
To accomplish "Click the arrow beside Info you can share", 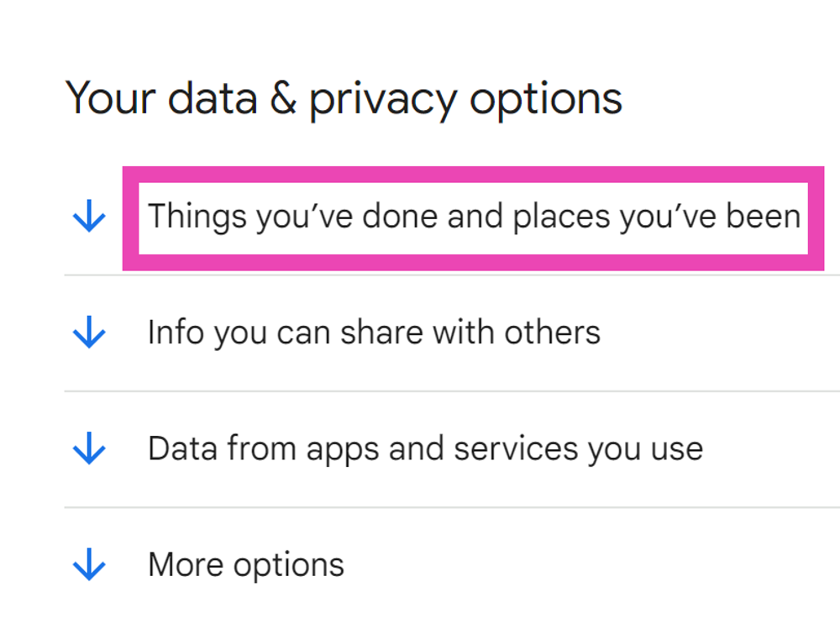I will coord(89,334).
